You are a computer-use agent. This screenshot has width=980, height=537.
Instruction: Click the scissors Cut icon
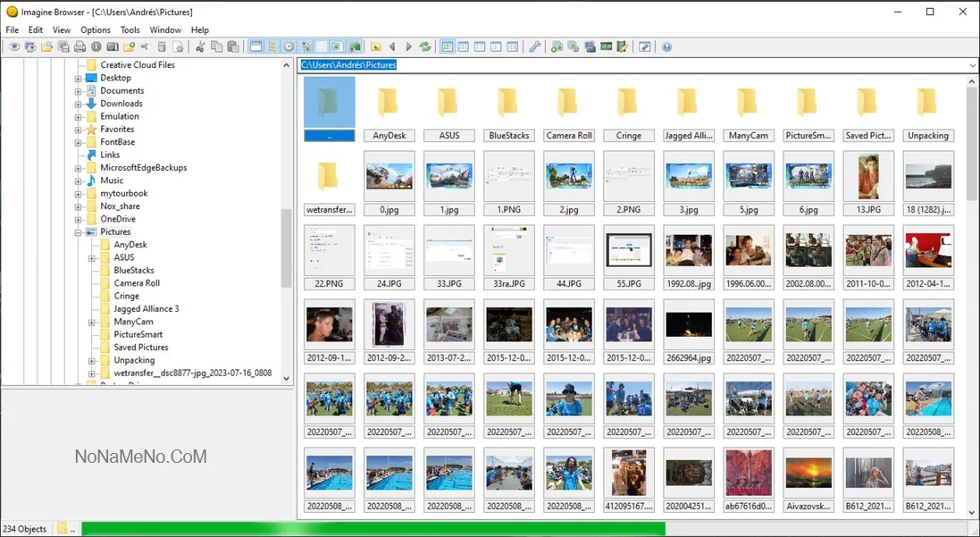[x=200, y=47]
